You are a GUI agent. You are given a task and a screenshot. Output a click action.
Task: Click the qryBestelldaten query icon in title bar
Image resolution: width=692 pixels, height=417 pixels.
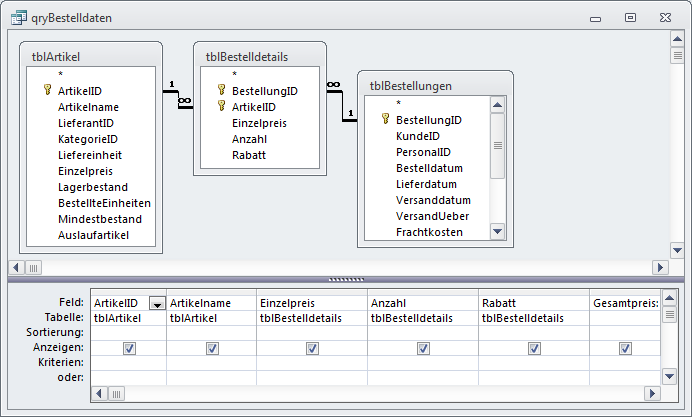pos(17,16)
